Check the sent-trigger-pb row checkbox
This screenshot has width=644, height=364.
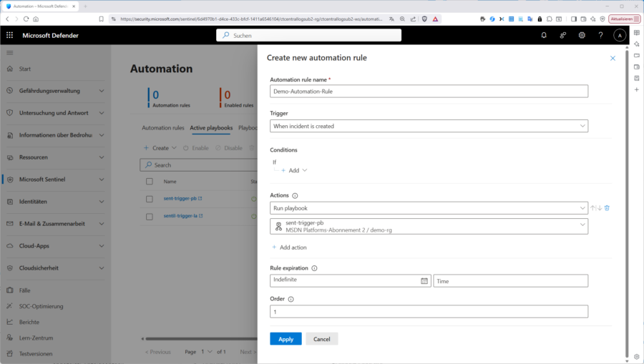(150, 199)
